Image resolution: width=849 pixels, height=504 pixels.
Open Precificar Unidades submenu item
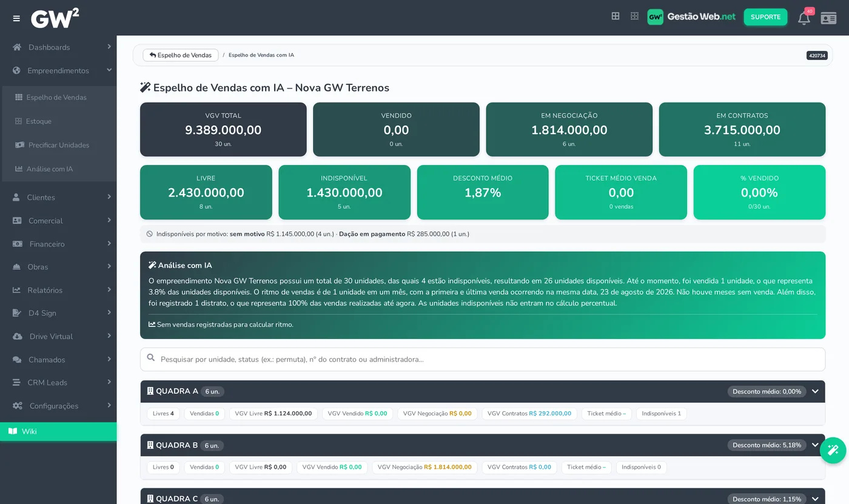click(58, 145)
